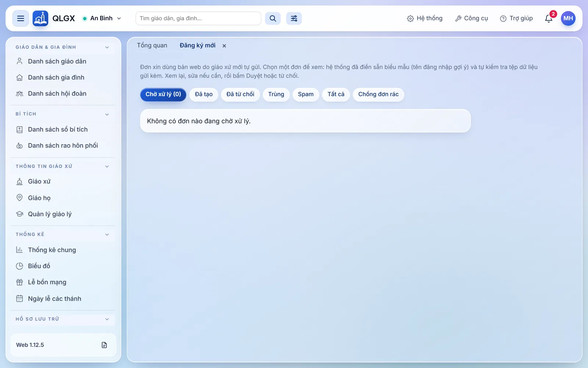Image resolution: width=588 pixels, height=368 pixels.
Task: Open the advanced filter sliders icon
Action: click(x=294, y=18)
